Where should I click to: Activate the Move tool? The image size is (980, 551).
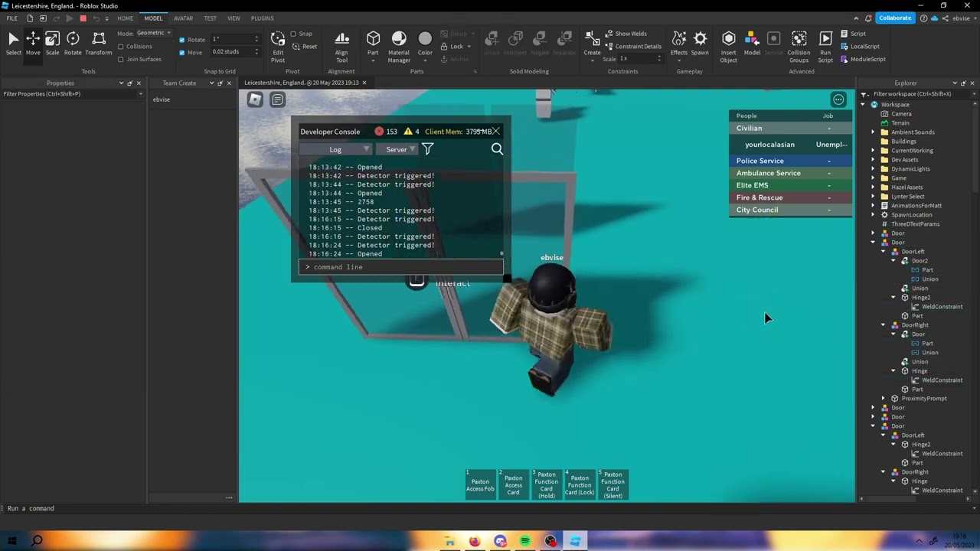pyautogui.click(x=33, y=44)
